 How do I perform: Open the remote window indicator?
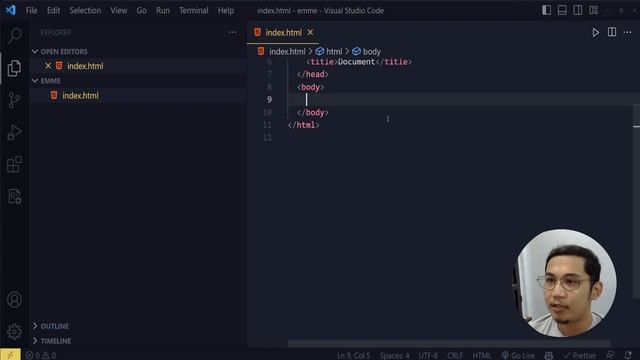pyautogui.click(x=10, y=355)
